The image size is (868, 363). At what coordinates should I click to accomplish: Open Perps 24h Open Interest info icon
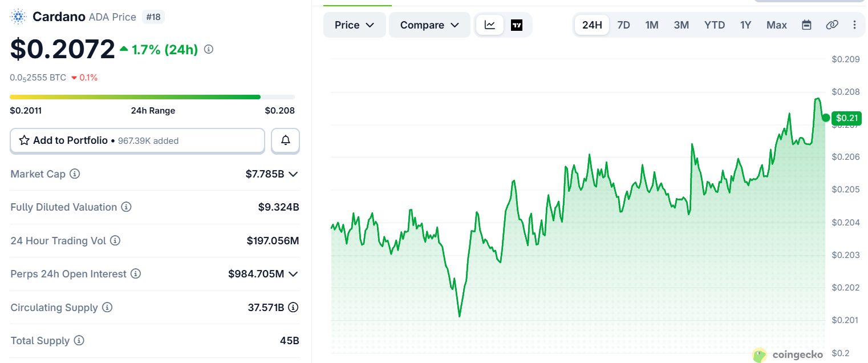(x=136, y=274)
